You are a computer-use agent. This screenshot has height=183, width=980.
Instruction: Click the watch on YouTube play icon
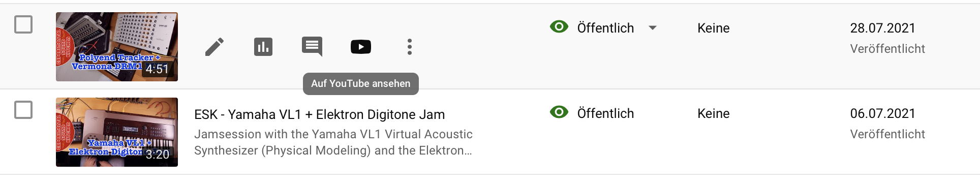coord(361,47)
